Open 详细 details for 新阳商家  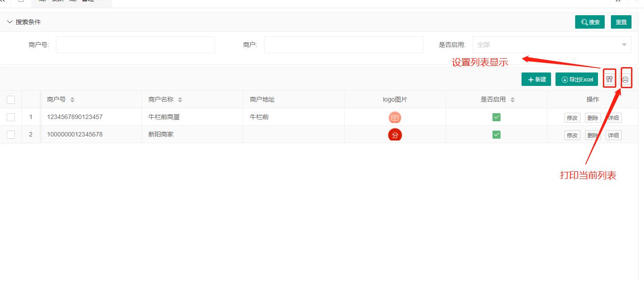(x=613, y=134)
